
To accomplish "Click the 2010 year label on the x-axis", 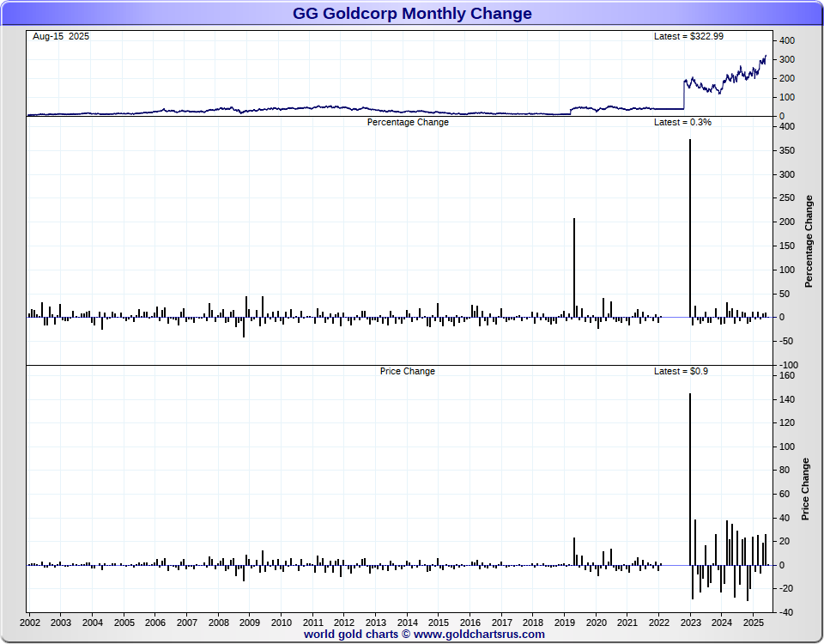I will (x=282, y=623).
